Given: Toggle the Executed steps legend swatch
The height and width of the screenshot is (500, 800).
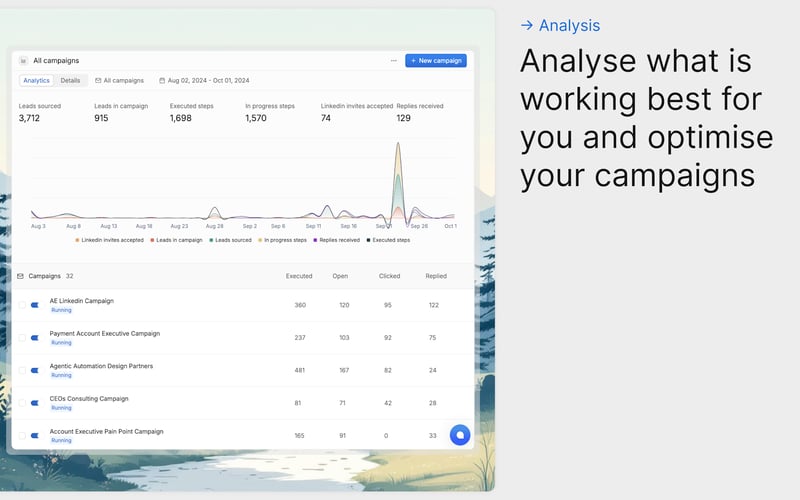Looking at the screenshot, I should click(368, 240).
